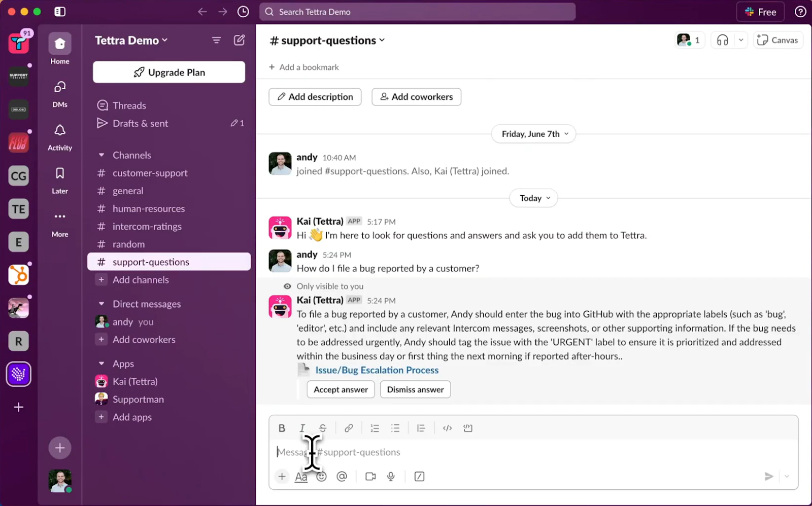The height and width of the screenshot is (506, 812).
Task: Go forward in history arrow
Action: [x=223, y=12]
